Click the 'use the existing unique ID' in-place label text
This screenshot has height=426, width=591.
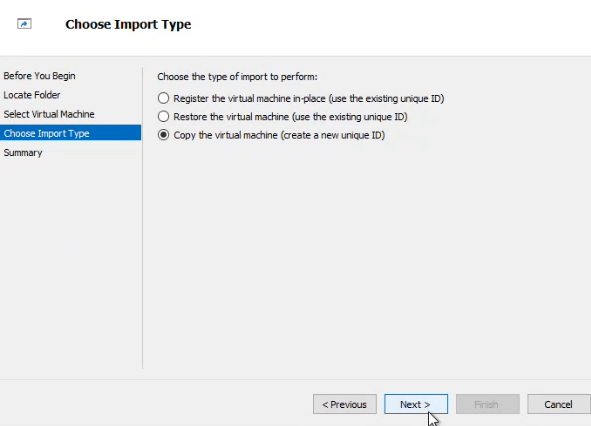click(386, 98)
